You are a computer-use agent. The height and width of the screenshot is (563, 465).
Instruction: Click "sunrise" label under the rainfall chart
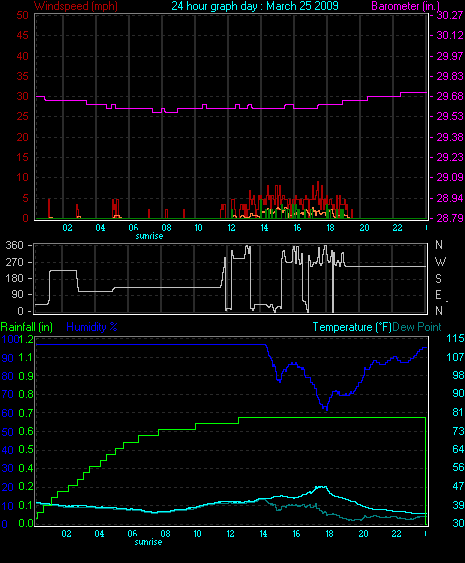point(148,542)
